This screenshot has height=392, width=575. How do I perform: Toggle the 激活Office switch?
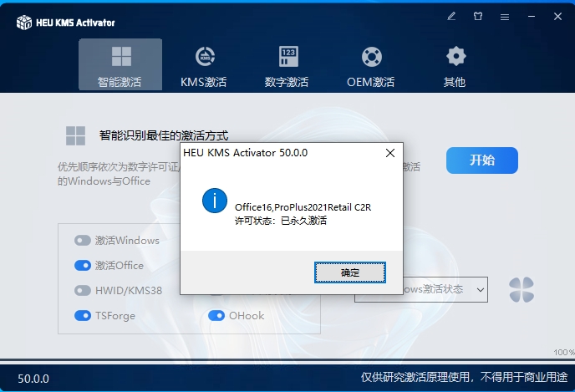click(x=83, y=266)
